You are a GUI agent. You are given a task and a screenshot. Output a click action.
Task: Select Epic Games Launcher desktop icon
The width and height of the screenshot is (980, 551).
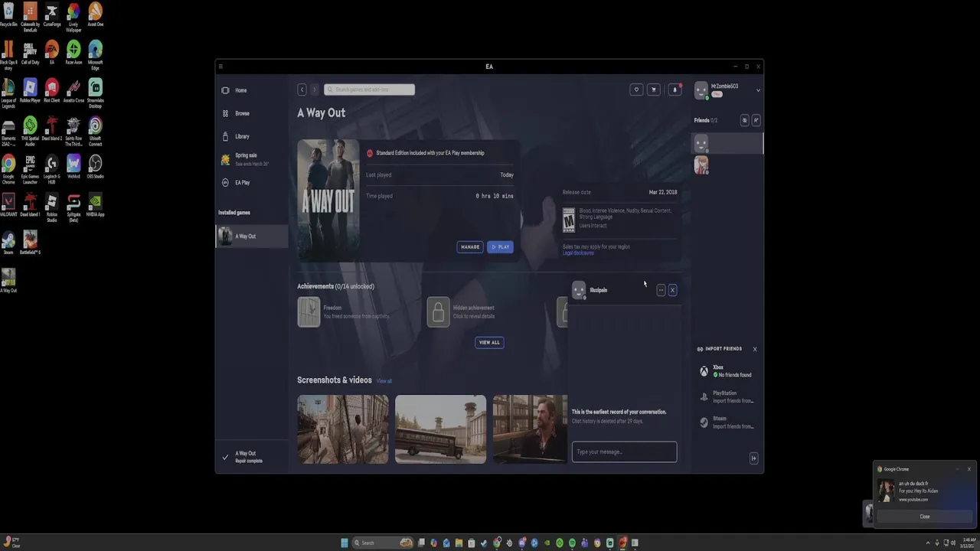click(30, 168)
